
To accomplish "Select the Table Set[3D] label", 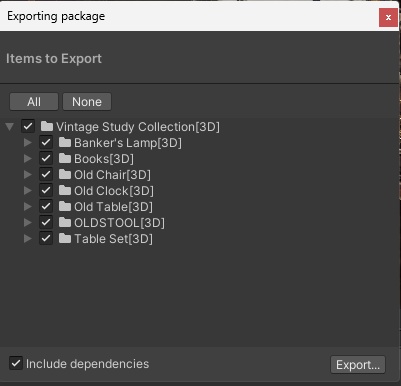I will tap(113, 239).
